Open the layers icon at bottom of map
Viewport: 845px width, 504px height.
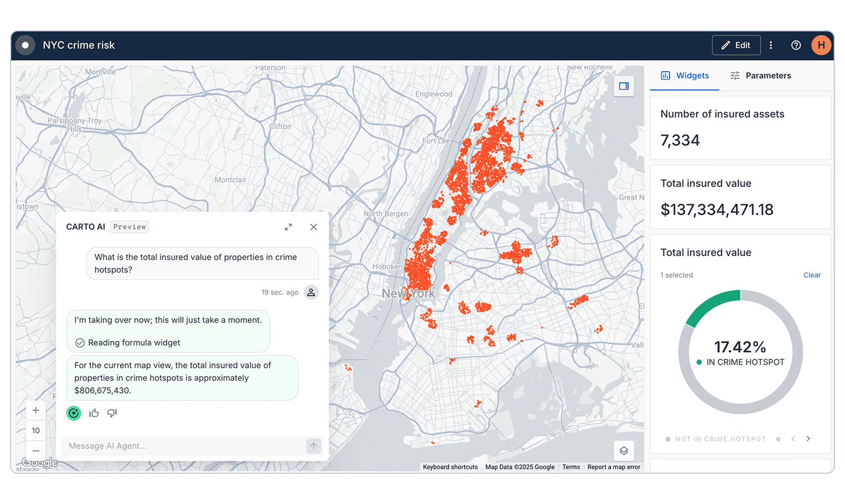tap(624, 451)
